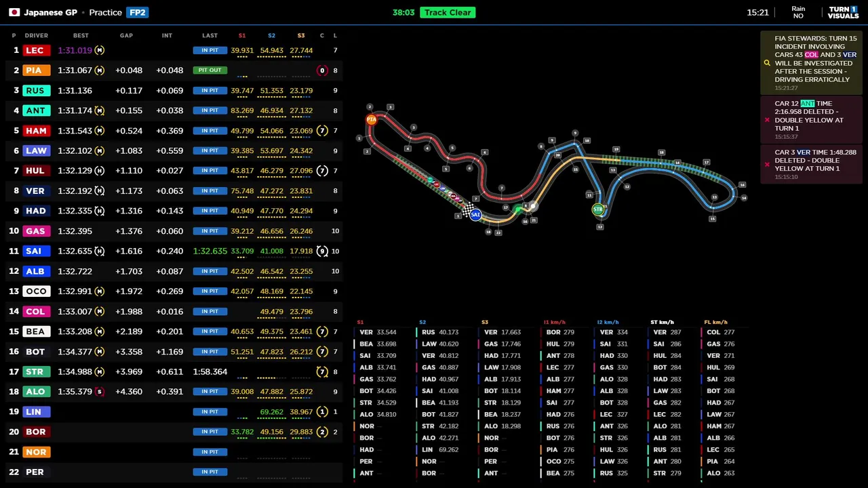868x488 pixels.
Task: Click tyre icon next to ANT 1:31.174
Action: 100,110
